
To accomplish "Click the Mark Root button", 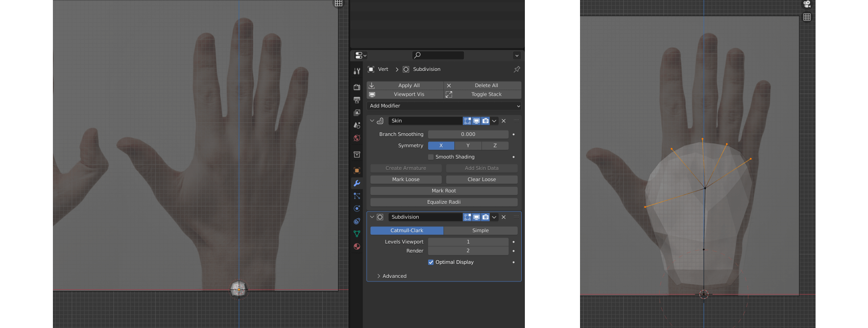I will tap(444, 191).
